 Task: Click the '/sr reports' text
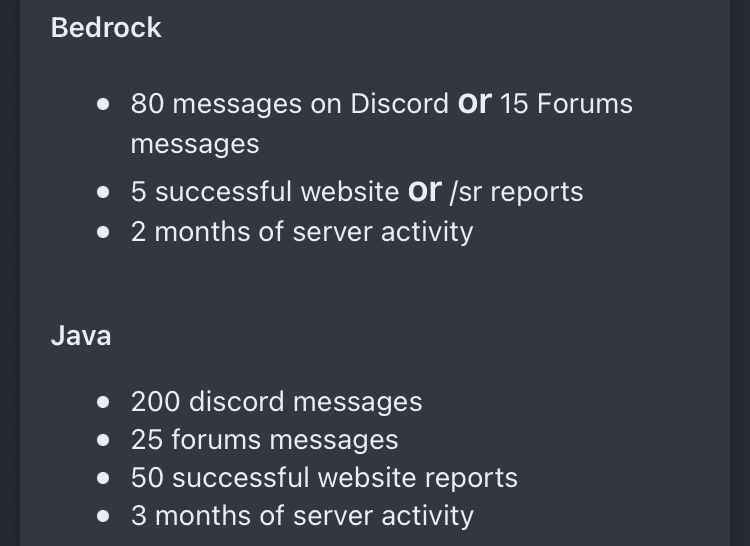(517, 192)
